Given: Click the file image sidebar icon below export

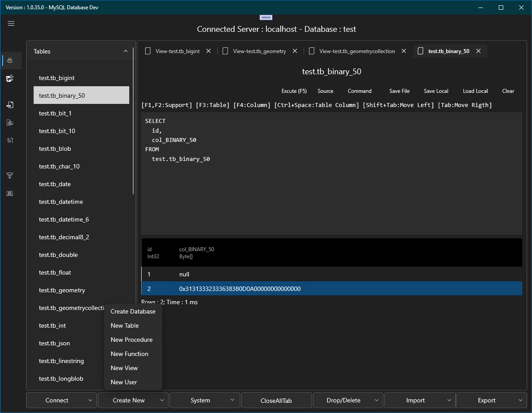Looking at the screenshot, I should [10, 122].
